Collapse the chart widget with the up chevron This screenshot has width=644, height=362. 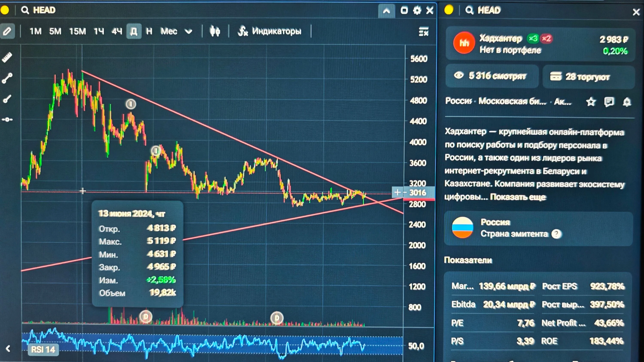click(x=386, y=11)
